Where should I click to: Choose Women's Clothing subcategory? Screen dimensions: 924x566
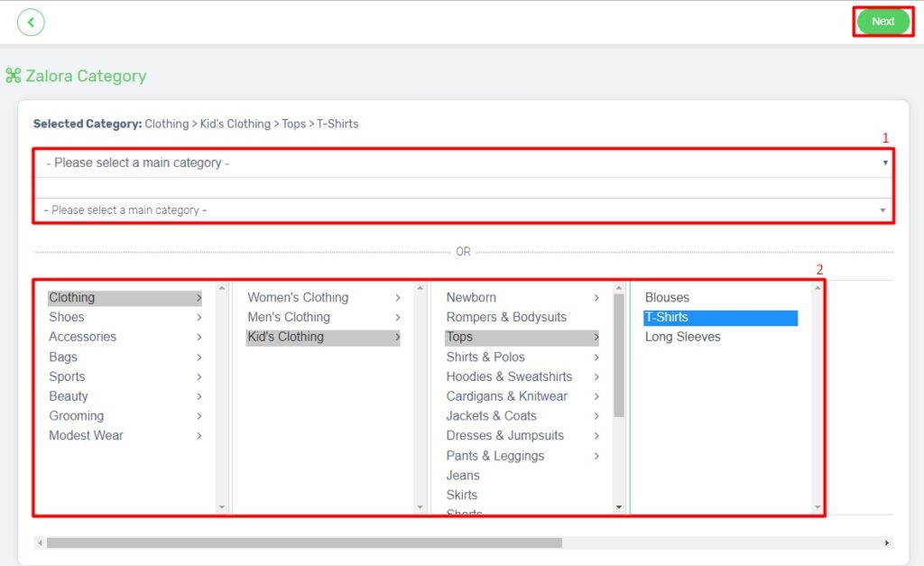323,298
